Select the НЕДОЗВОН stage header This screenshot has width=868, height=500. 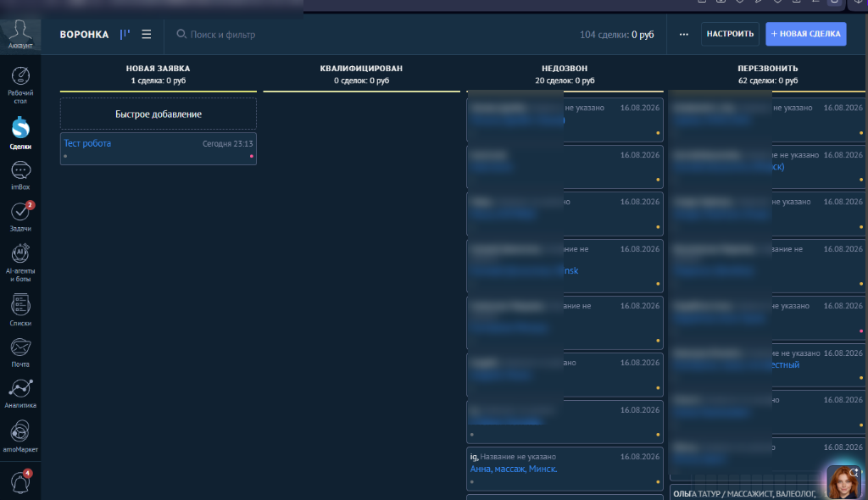pyautogui.click(x=565, y=68)
